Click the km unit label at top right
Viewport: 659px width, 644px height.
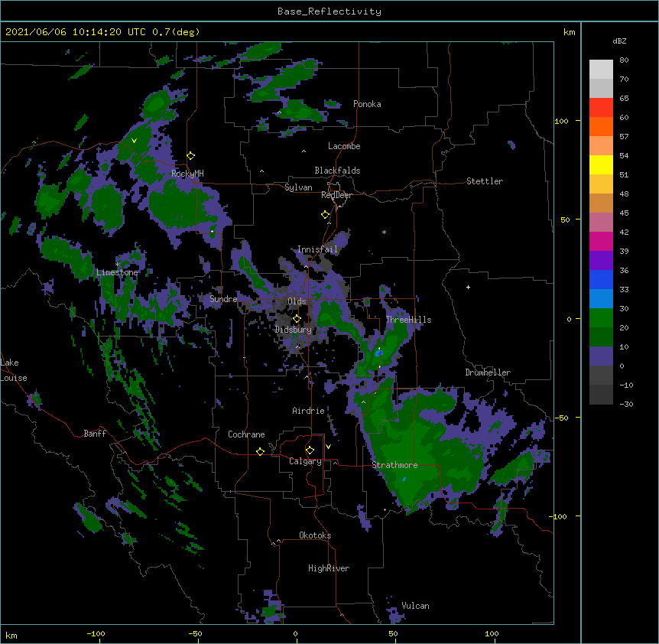click(x=569, y=32)
